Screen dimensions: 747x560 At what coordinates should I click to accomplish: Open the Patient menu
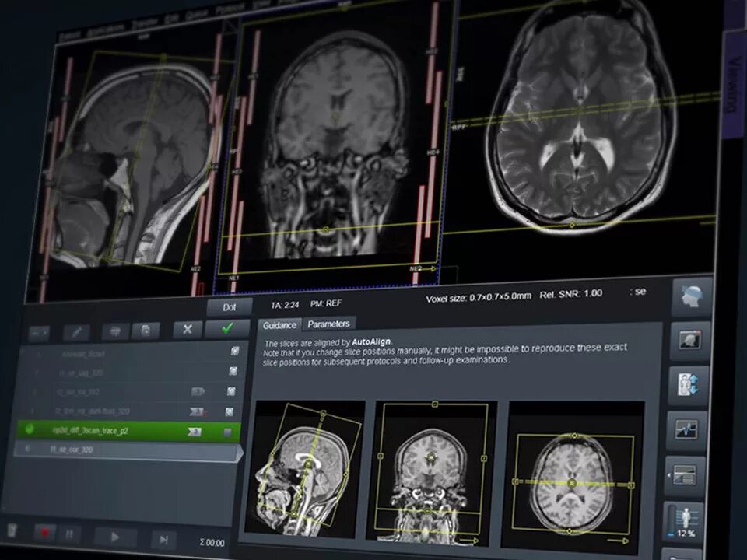[69, 37]
